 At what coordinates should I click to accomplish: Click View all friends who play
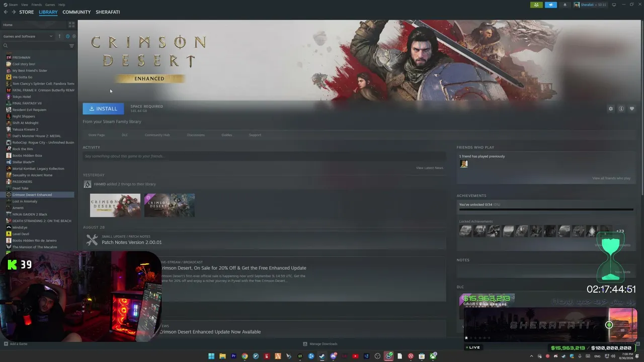(x=611, y=178)
